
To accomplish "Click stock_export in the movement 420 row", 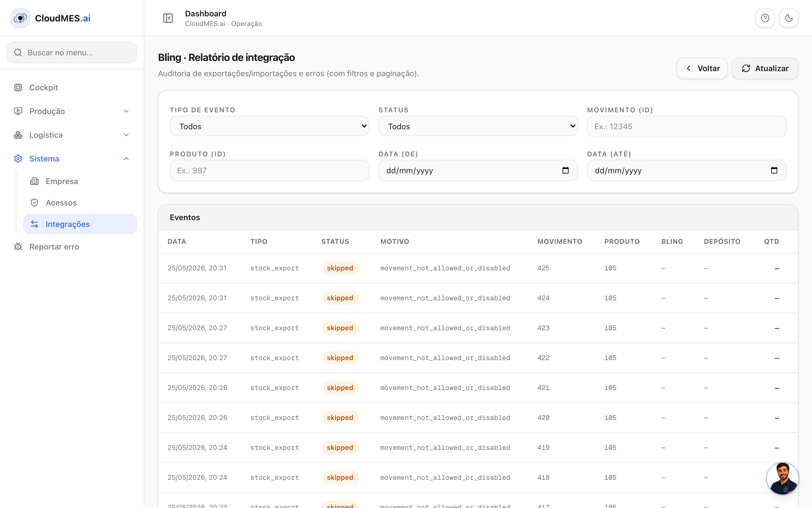I will pyautogui.click(x=274, y=418).
